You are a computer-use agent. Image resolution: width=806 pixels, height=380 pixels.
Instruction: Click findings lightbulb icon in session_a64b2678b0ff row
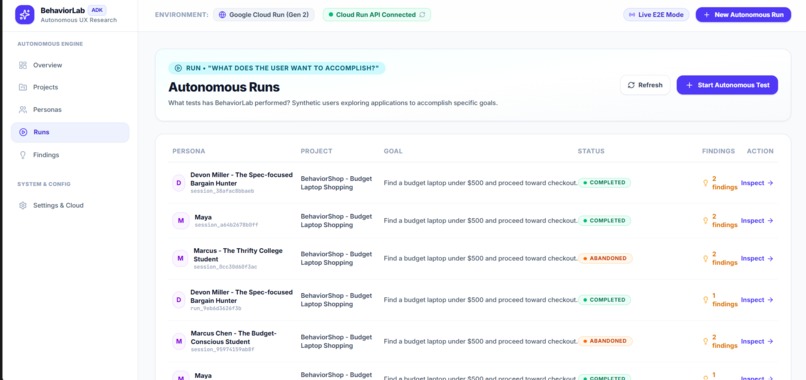tap(706, 221)
